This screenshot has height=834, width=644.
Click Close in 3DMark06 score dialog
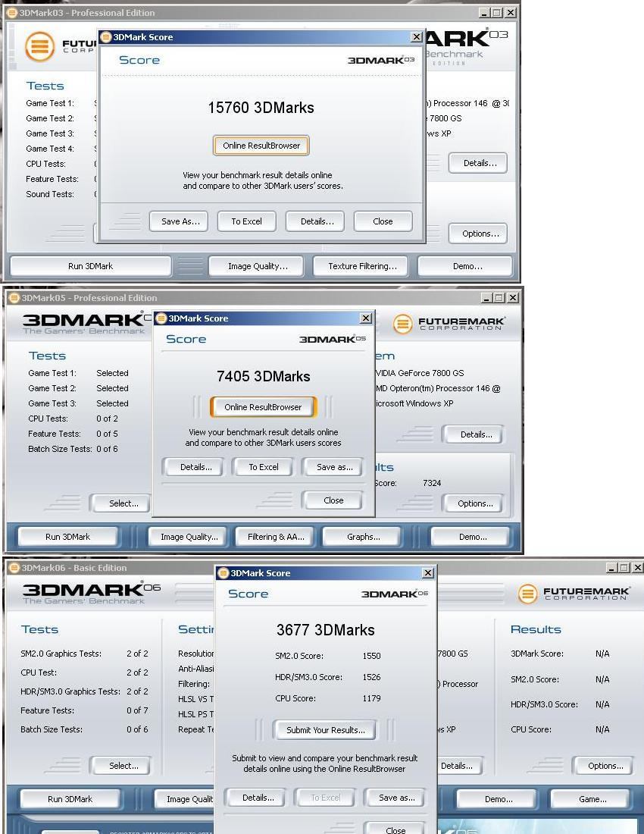[x=395, y=830]
